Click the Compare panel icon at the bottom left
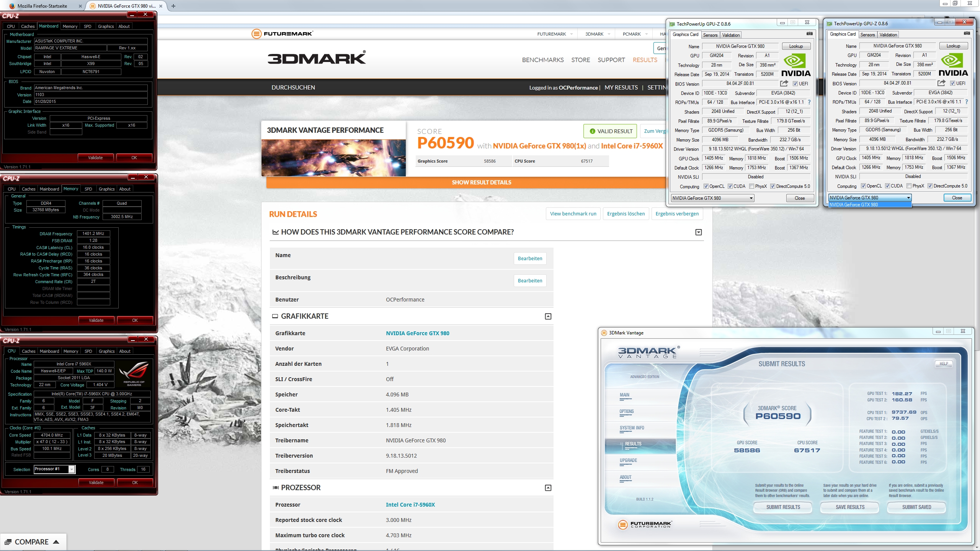 pyautogui.click(x=8, y=542)
